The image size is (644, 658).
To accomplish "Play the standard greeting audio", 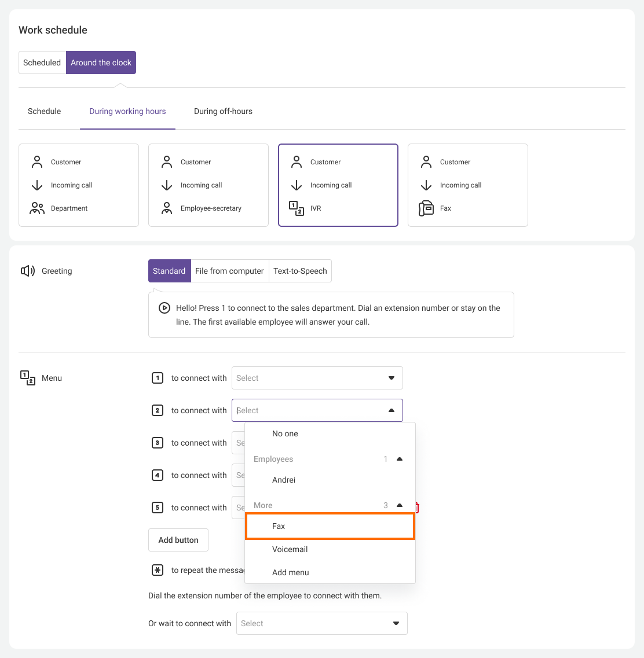I will tap(164, 308).
